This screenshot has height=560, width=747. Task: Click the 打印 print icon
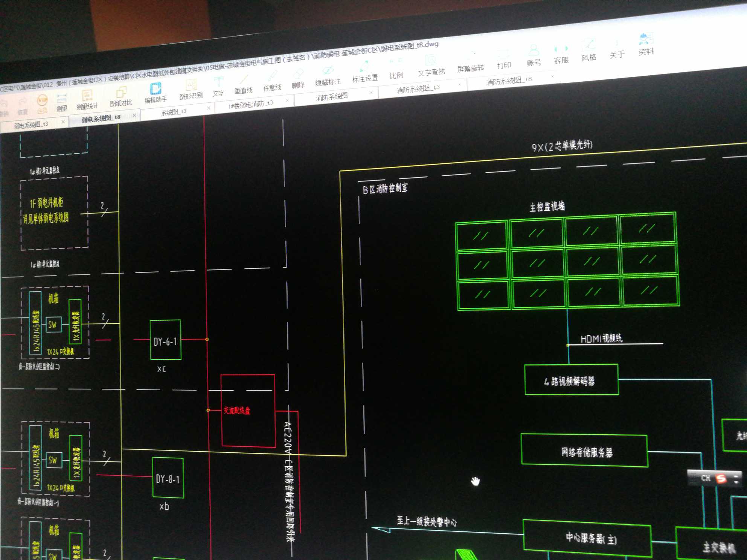click(x=504, y=59)
